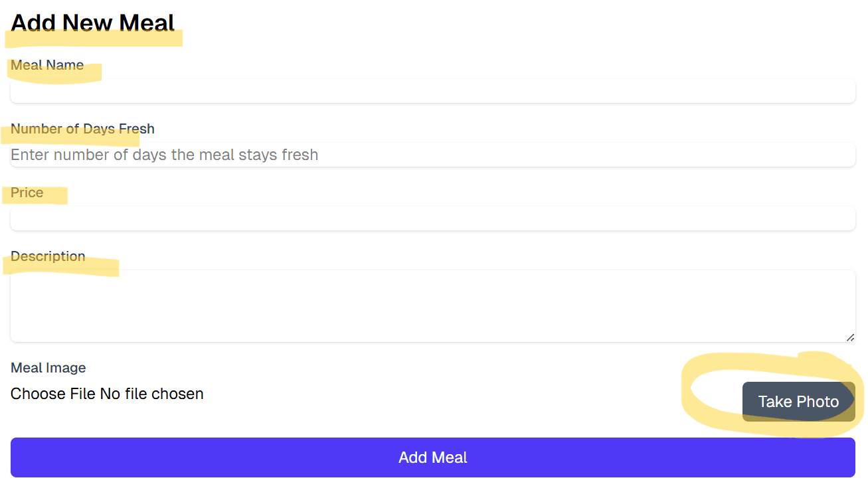
Task: Focus the Number of Days Fresh field
Action: click(432, 155)
